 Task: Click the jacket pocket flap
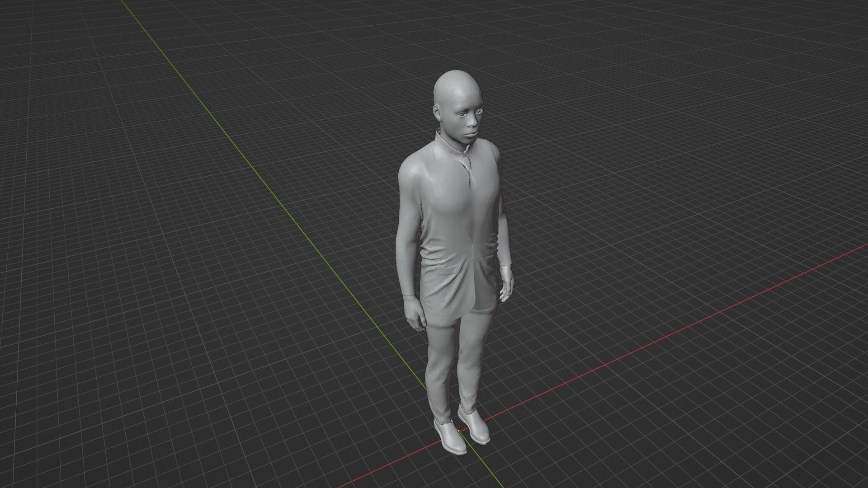coord(491,256)
